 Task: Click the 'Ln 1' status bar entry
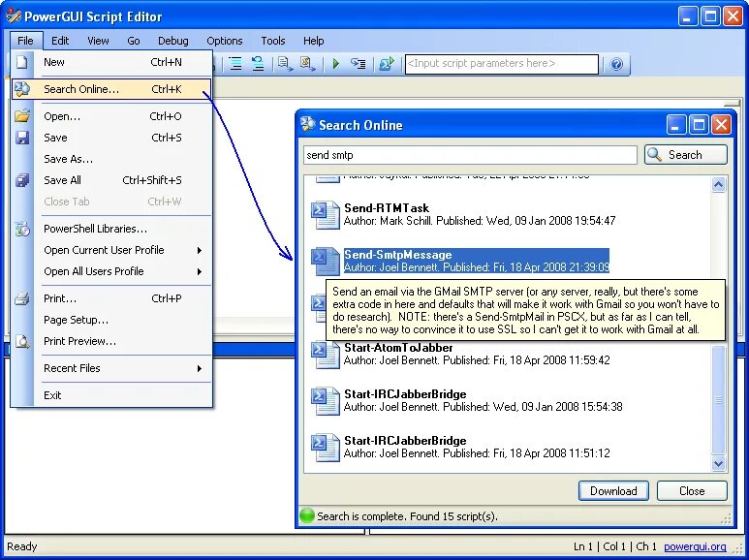583,546
